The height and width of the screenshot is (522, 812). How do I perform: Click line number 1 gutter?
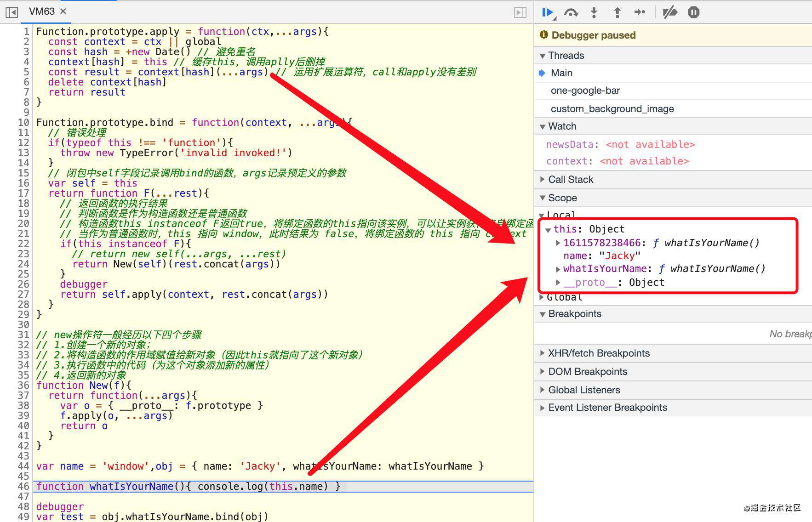coord(26,32)
